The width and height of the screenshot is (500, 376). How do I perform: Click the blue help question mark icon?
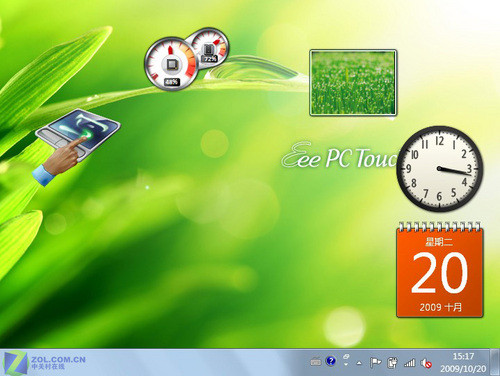(x=331, y=361)
